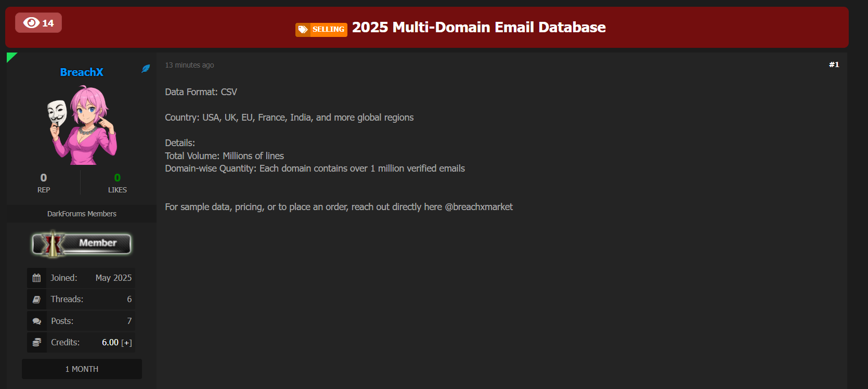This screenshot has height=389, width=868.
Task: Click the Threads count number 6
Action: [129, 300]
